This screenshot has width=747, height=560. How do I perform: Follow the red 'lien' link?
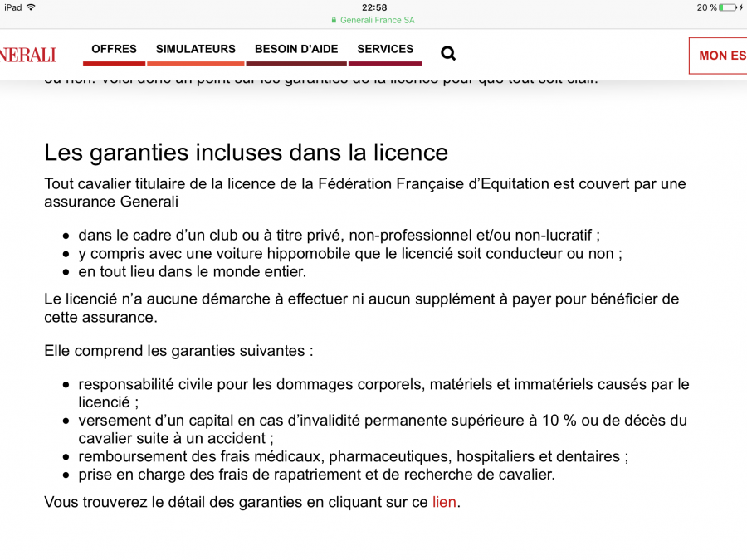click(444, 502)
